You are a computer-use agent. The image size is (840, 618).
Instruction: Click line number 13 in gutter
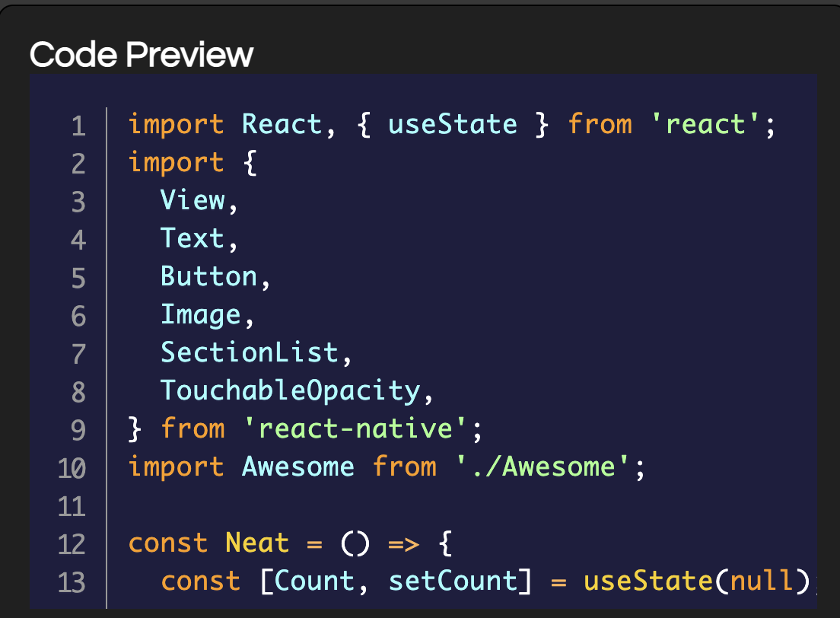coord(72,583)
